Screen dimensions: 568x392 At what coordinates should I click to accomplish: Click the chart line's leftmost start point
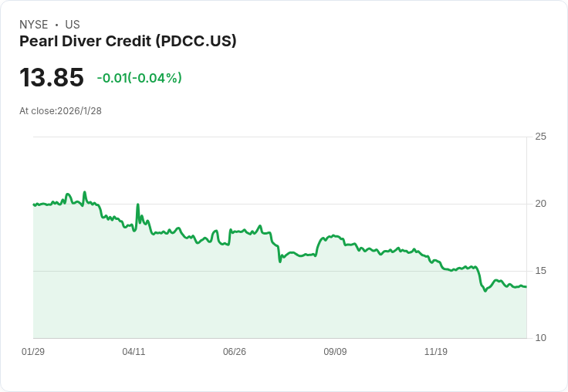coord(34,204)
